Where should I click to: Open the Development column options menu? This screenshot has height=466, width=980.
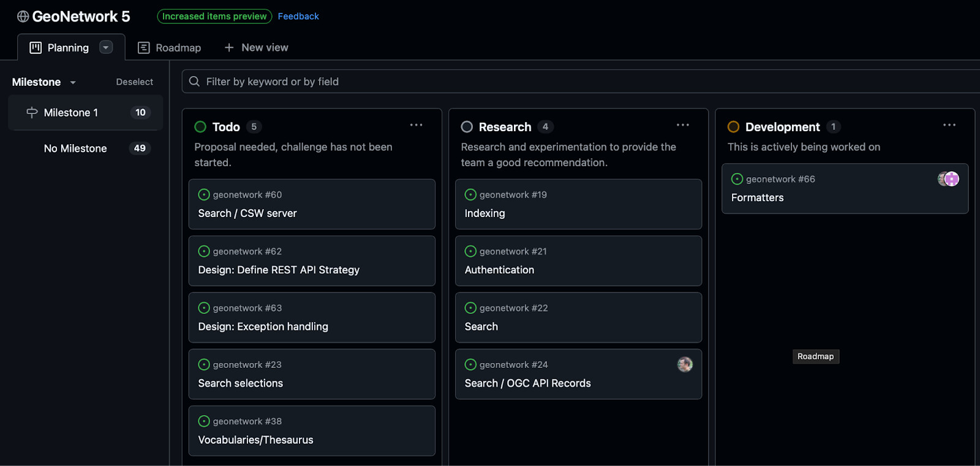(x=949, y=125)
